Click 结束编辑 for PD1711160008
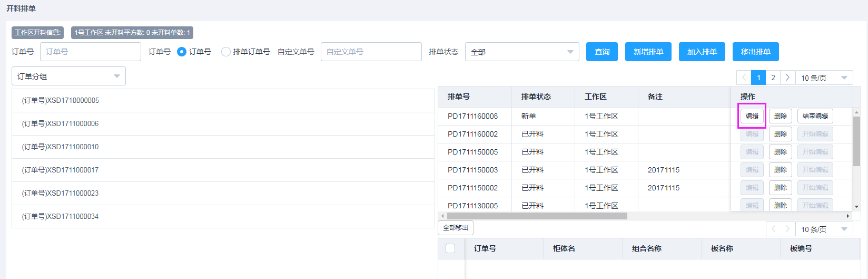868x279 pixels. [815, 116]
